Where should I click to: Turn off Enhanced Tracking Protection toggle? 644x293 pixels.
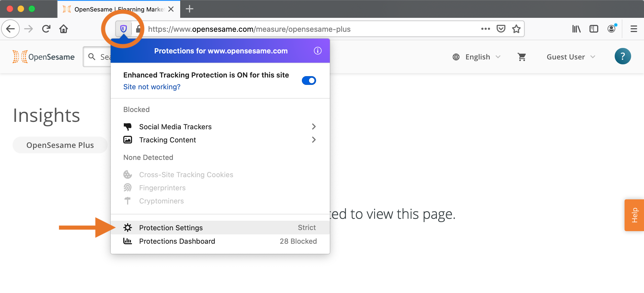[309, 81]
